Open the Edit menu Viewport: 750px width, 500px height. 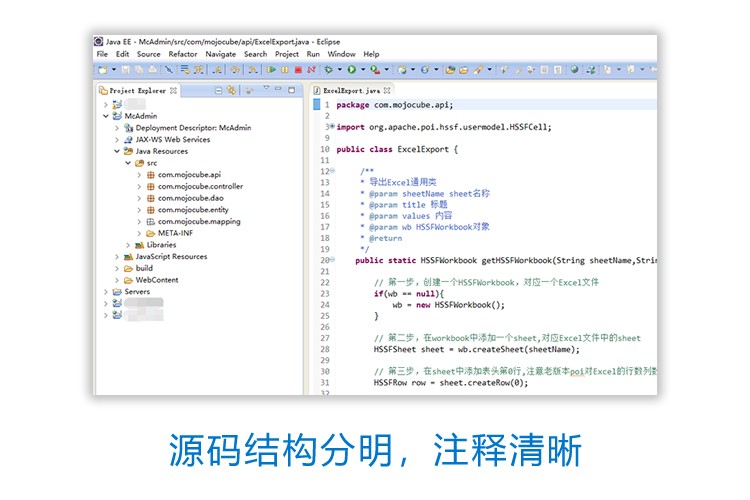coord(122,54)
